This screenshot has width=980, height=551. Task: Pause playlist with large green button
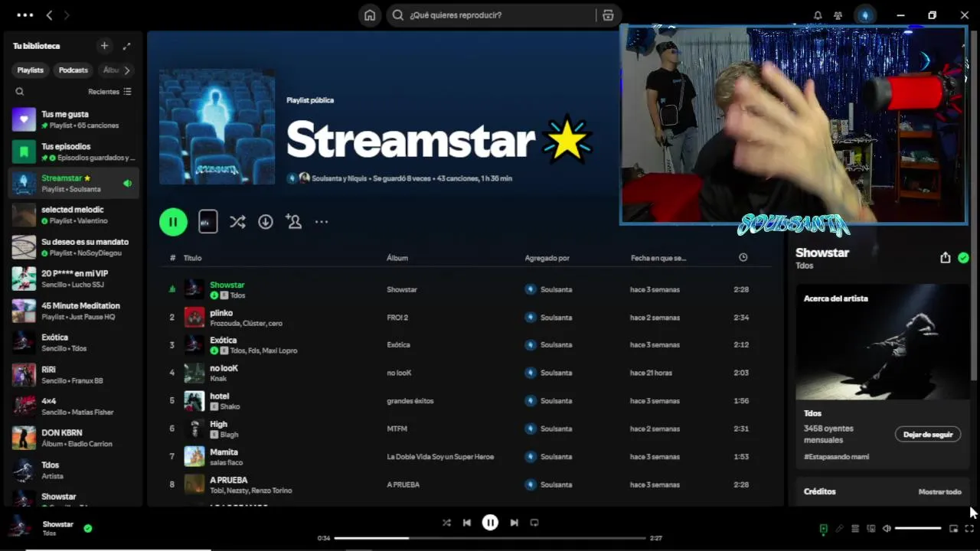click(x=173, y=222)
